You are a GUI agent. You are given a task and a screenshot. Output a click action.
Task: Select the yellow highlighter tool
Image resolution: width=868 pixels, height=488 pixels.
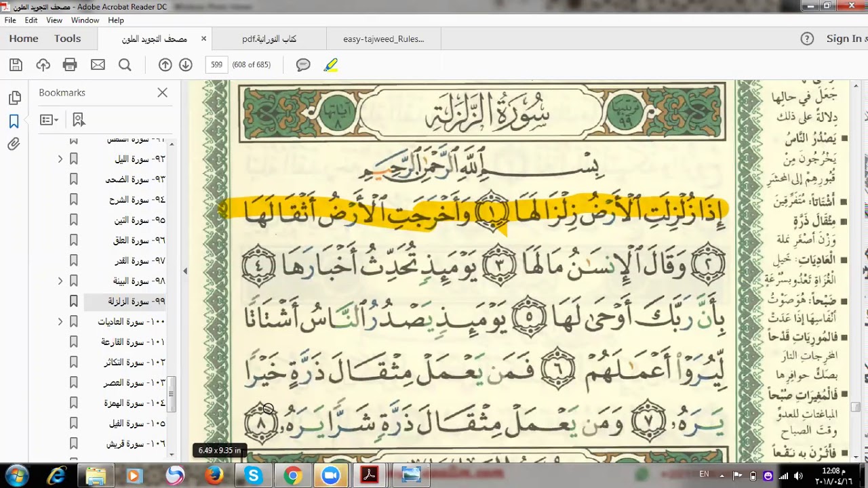point(330,65)
